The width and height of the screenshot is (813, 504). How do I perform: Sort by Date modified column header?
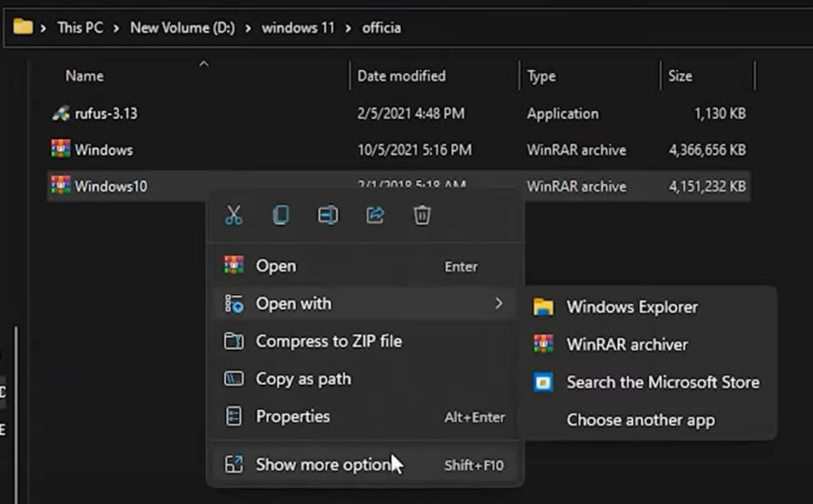pyautogui.click(x=401, y=76)
